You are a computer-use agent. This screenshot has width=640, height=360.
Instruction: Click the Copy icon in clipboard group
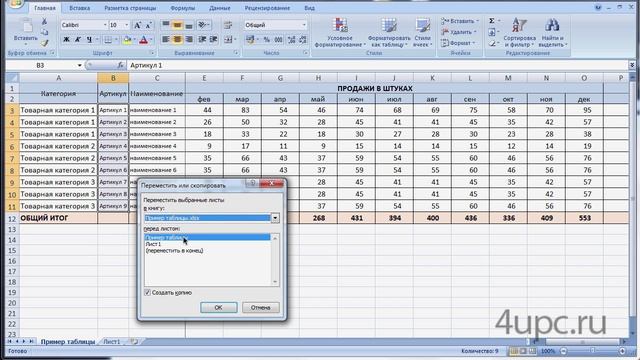pos(44,32)
